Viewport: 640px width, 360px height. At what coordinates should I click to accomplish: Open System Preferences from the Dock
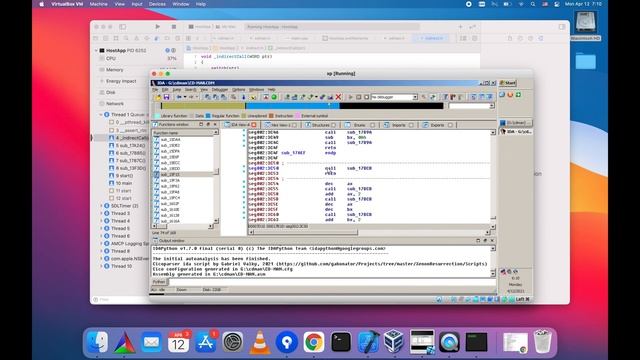pyautogui.click(x=233, y=342)
